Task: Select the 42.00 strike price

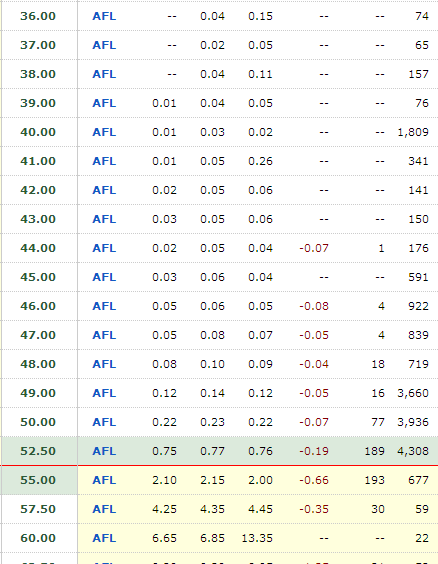Action: (x=38, y=190)
